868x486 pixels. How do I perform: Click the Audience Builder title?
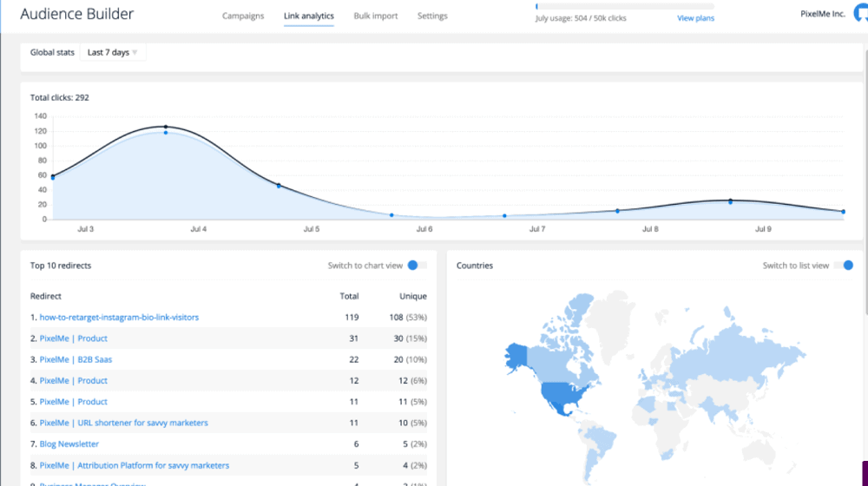77,14
